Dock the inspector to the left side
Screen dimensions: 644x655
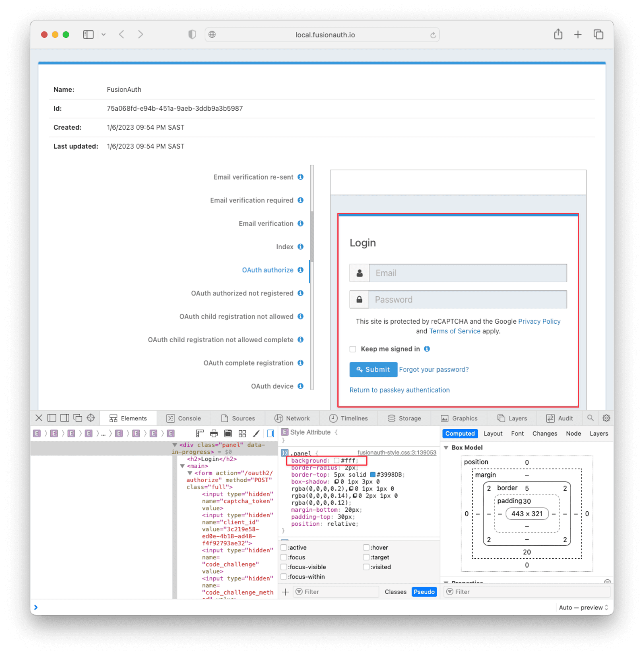click(x=52, y=418)
